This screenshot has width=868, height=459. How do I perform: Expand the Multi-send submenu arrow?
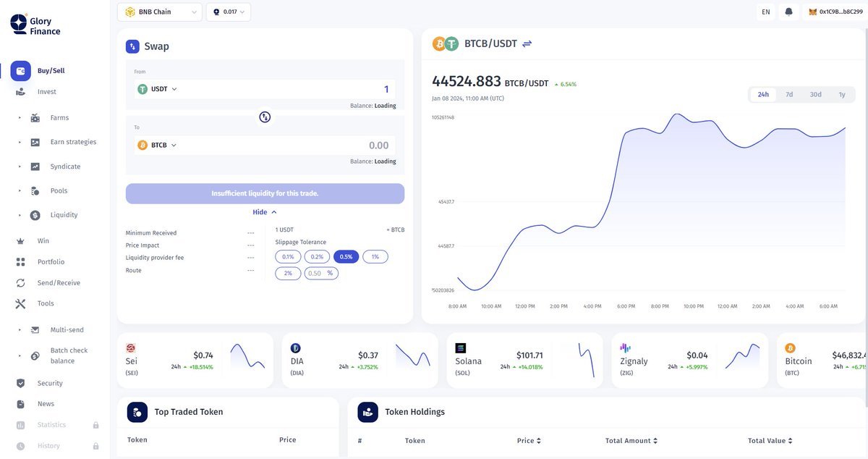20,330
